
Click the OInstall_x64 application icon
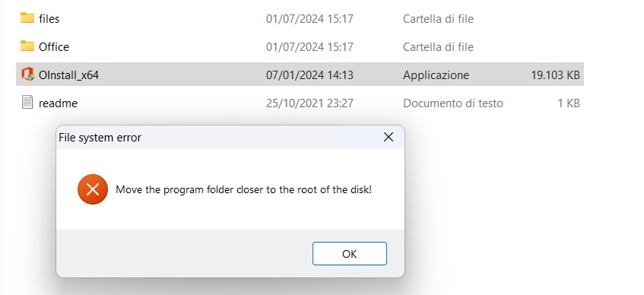click(27, 75)
